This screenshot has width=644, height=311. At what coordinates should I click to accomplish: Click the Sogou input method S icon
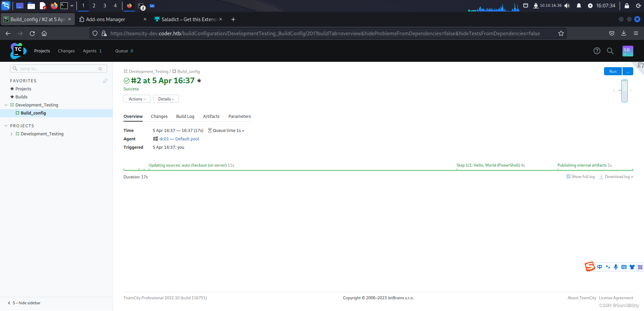590,267
